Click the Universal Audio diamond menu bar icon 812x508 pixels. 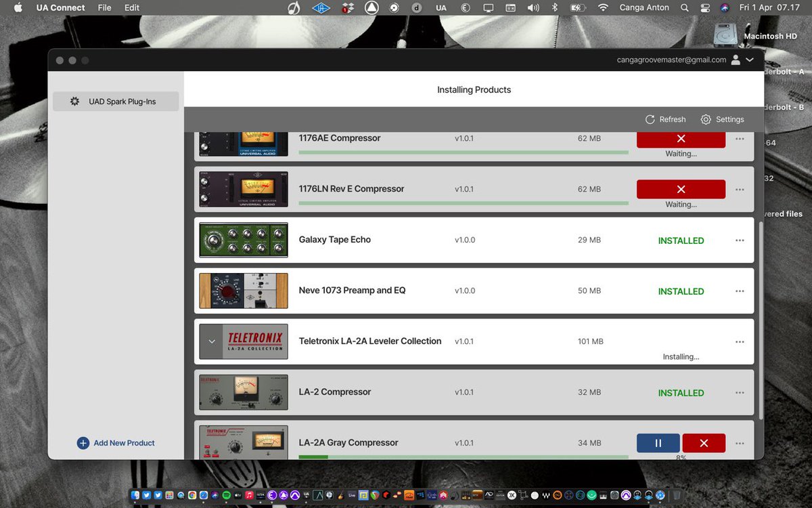(x=321, y=7)
